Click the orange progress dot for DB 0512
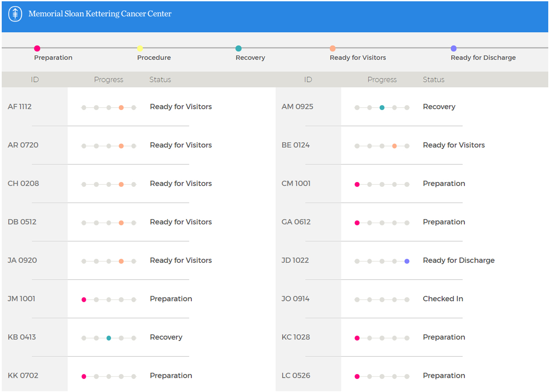This screenshot has height=392, width=550. 121,223
